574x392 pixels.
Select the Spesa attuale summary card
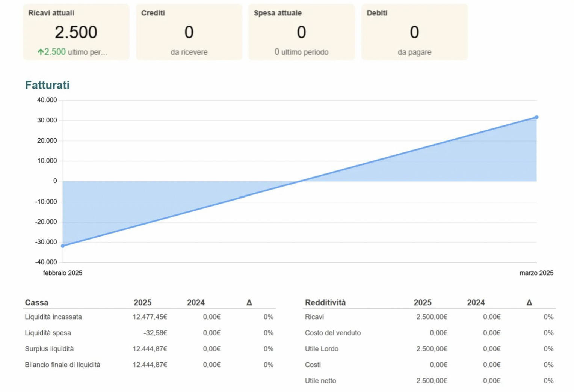[x=301, y=32]
